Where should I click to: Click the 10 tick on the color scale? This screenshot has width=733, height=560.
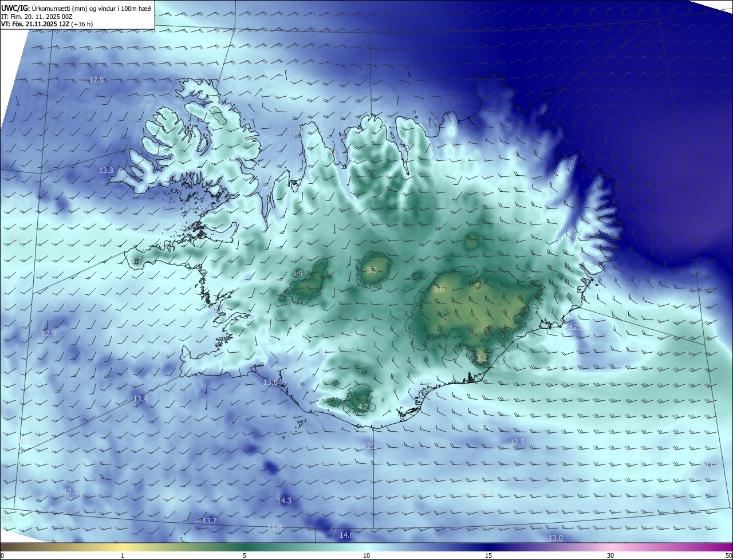(366, 555)
